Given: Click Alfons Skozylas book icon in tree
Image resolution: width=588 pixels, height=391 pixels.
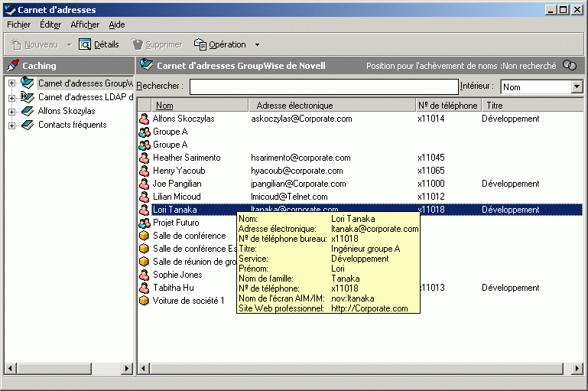Looking at the screenshot, I should (x=28, y=111).
